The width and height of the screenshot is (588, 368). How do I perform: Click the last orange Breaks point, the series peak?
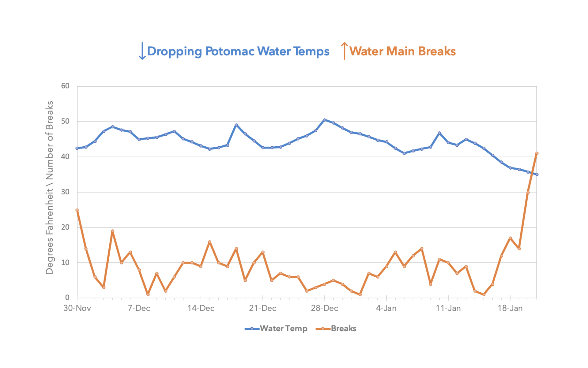537,153
